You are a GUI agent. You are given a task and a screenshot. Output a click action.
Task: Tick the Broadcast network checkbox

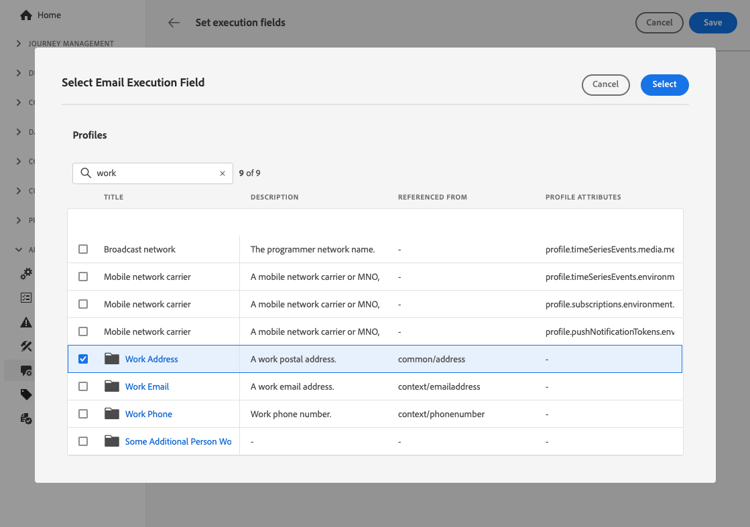83,249
